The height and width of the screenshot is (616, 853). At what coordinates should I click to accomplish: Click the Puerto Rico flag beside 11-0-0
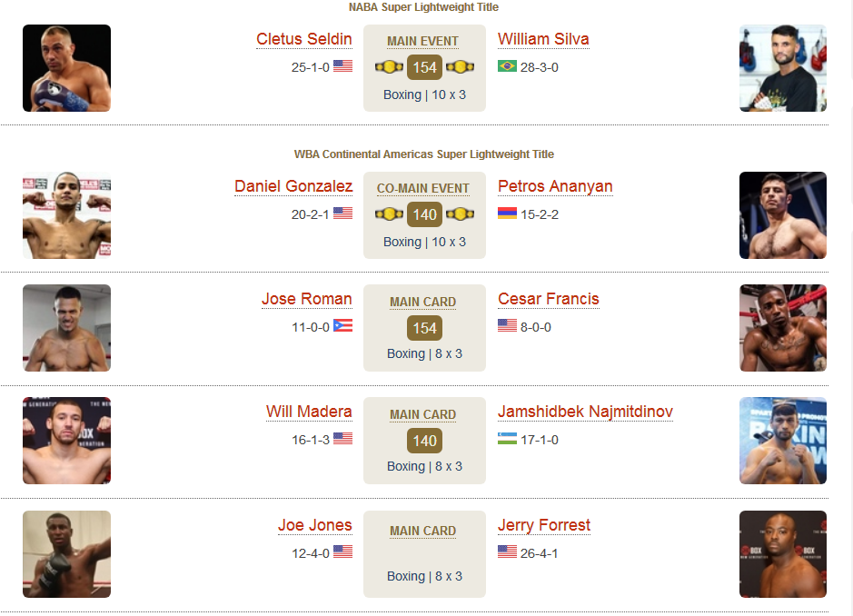pos(342,326)
